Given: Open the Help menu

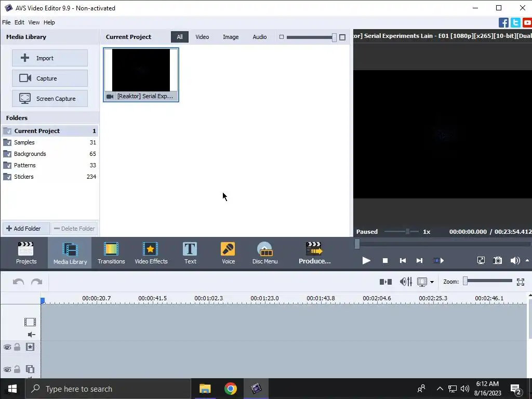Looking at the screenshot, I should [49, 22].
